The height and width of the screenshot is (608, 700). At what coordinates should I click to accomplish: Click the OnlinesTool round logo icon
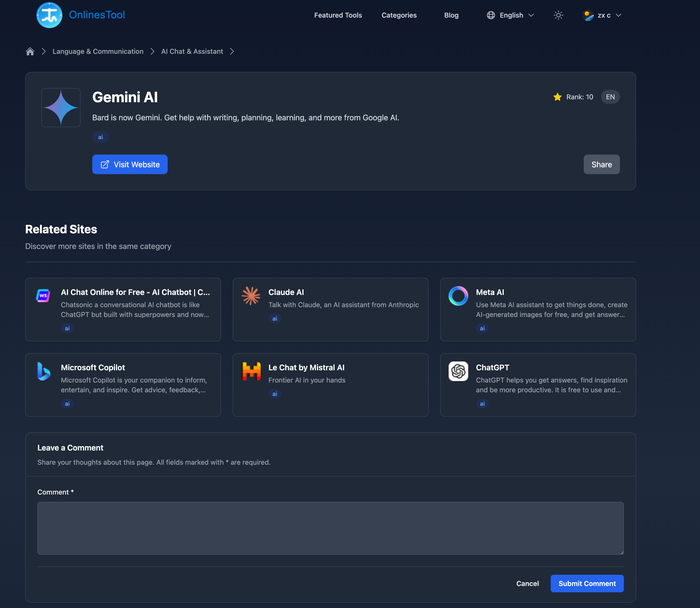(49, 15)
